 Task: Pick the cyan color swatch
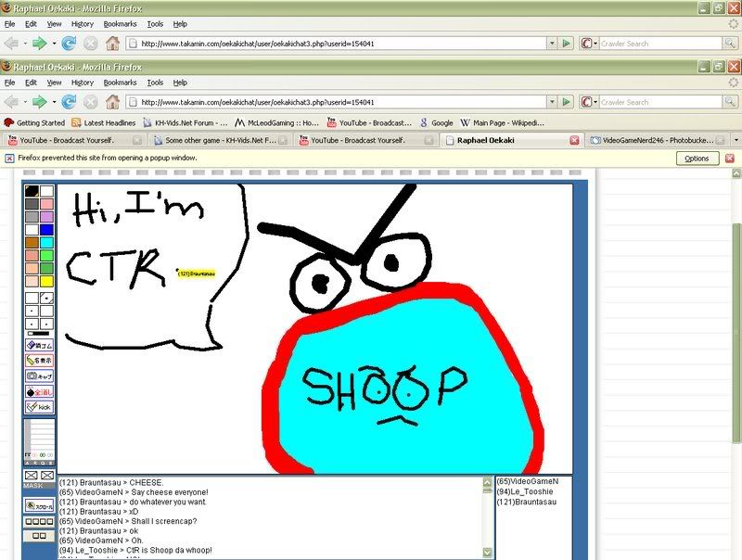pos(46,242)
